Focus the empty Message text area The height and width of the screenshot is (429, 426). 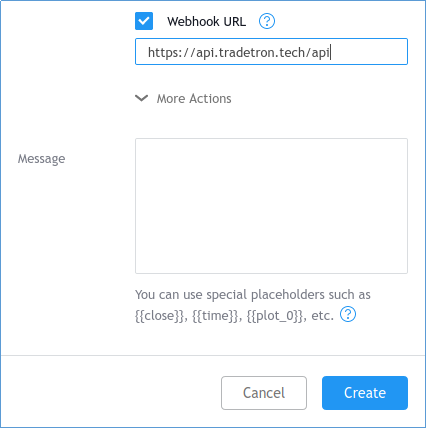(x=271, y=206)
